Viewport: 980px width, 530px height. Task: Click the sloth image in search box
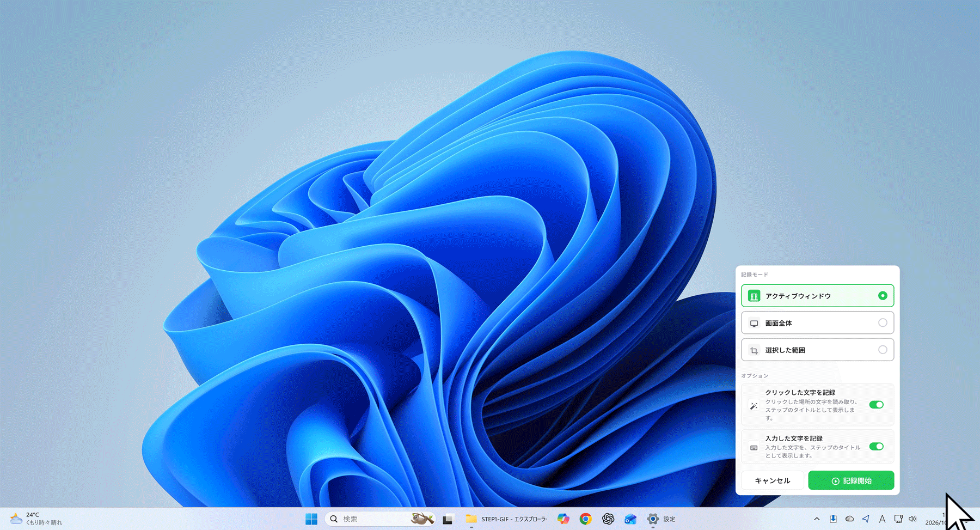pos(422,519)
